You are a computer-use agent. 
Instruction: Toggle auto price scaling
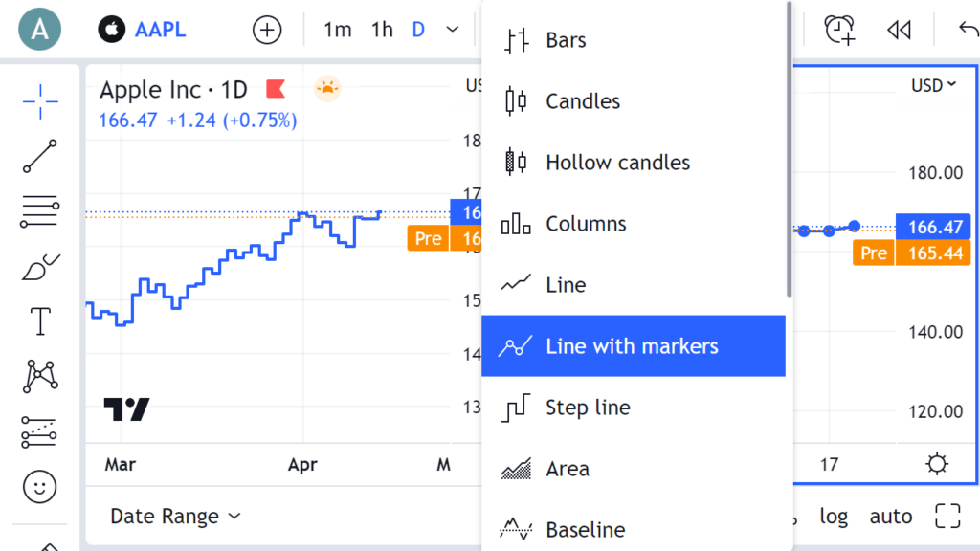click(x=890, y=516)
